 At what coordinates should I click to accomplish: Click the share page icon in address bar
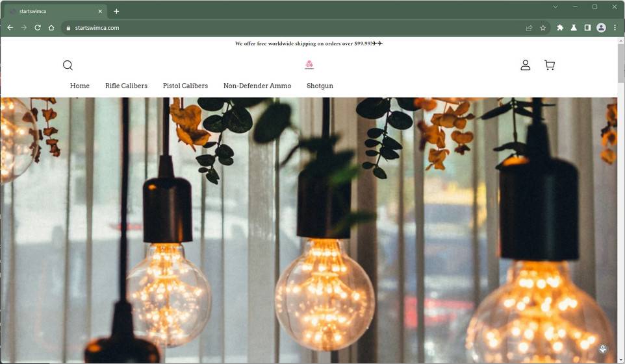(x=529, y=28)
